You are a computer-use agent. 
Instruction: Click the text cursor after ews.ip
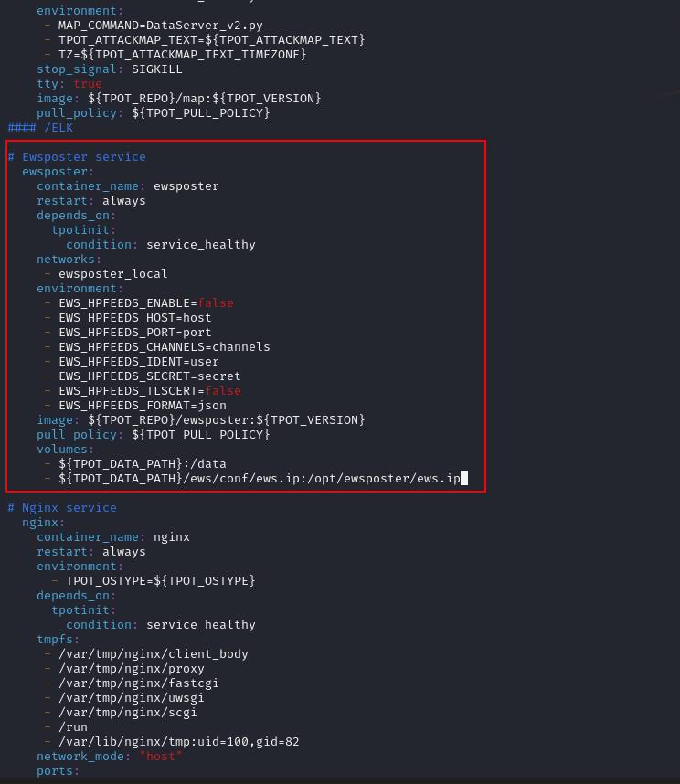point(464,479)
